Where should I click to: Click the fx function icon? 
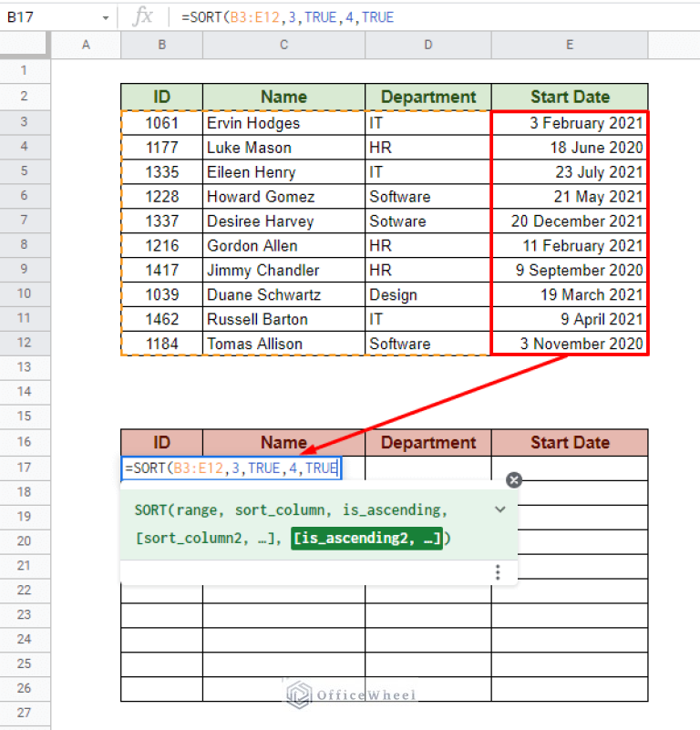(x=142, y=17)
